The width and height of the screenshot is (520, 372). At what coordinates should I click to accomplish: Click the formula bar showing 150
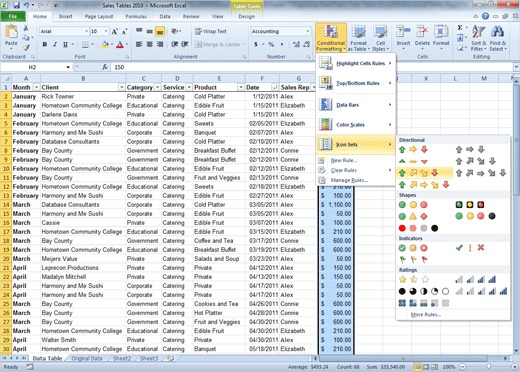click(312, 67)
